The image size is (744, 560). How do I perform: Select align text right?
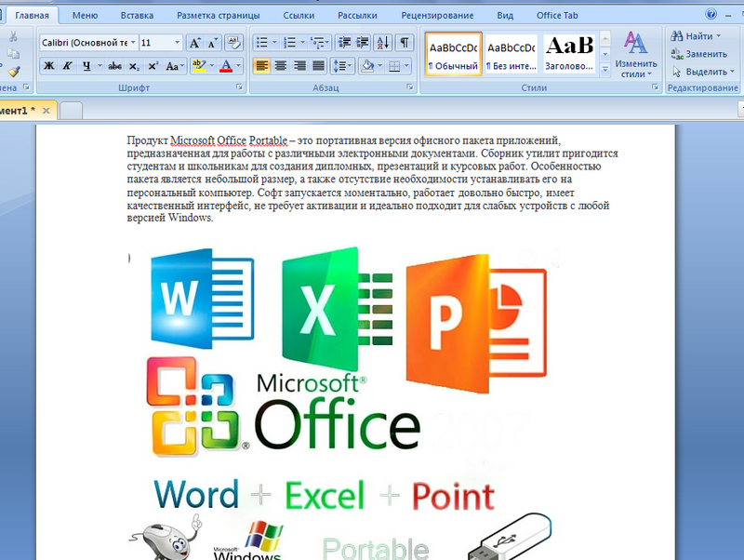pyautogui.click(x=299, y=66)
